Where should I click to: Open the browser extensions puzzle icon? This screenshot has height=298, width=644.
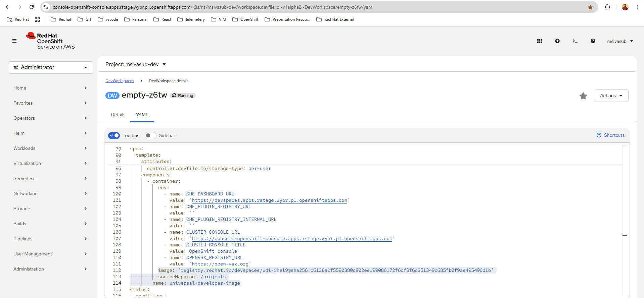[x=607, y=7]
